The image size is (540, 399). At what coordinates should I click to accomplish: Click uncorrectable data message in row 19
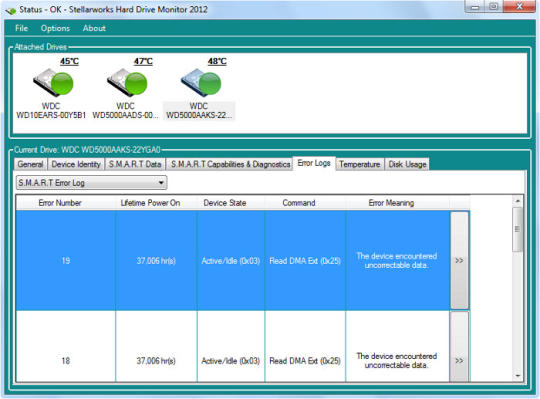(397, 261)
